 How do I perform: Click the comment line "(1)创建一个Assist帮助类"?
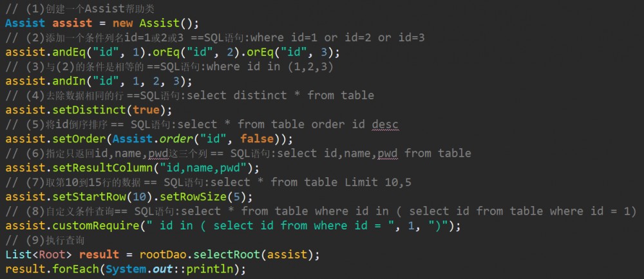tap(80, 8)
